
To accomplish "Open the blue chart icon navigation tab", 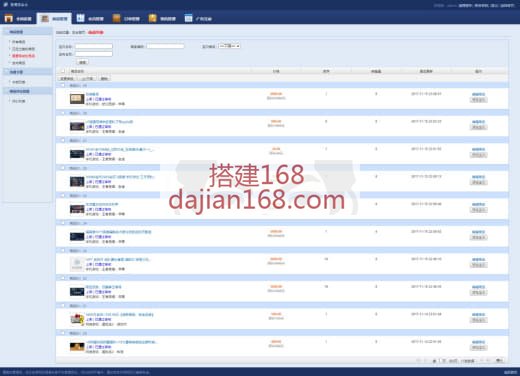I will (90, 18).
